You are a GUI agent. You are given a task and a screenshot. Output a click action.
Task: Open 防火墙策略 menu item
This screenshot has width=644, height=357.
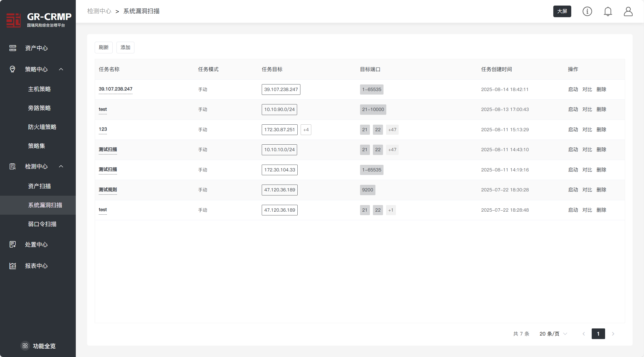[42, 127]
